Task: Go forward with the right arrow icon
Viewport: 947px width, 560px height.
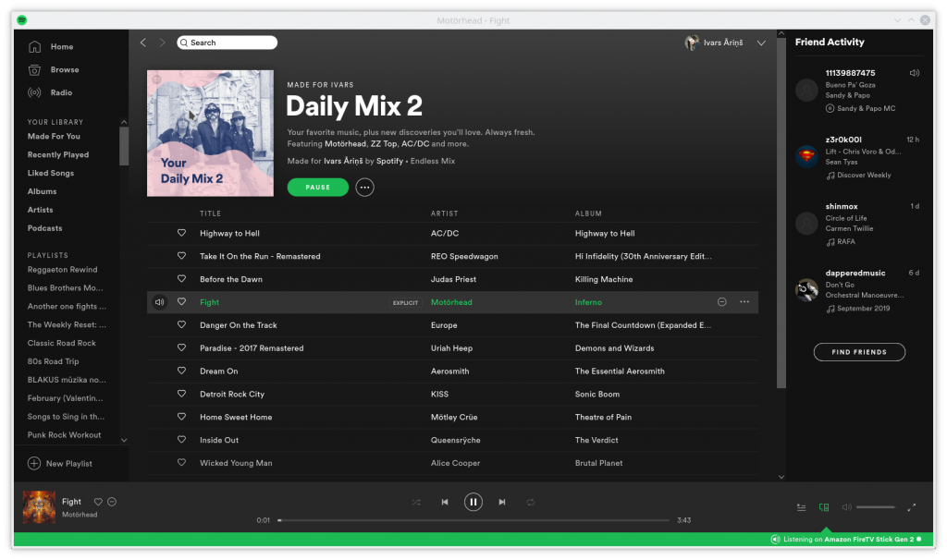Action: coord(162,43)
